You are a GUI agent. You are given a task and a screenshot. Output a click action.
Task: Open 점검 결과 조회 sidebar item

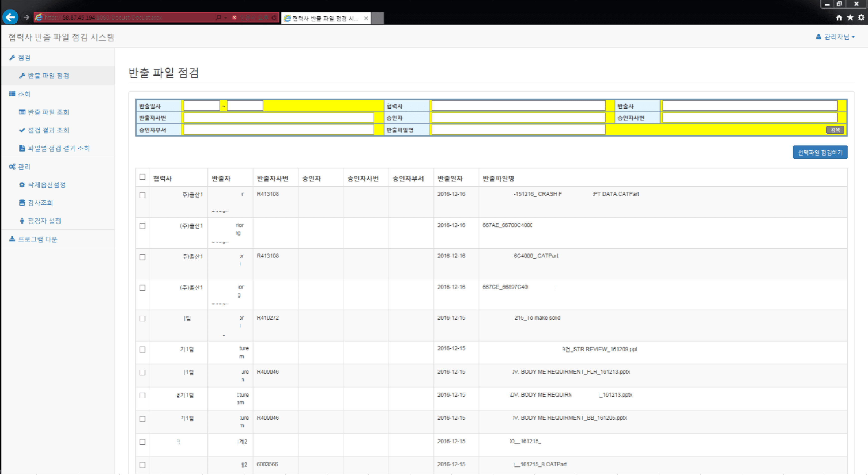click(44, 130)
